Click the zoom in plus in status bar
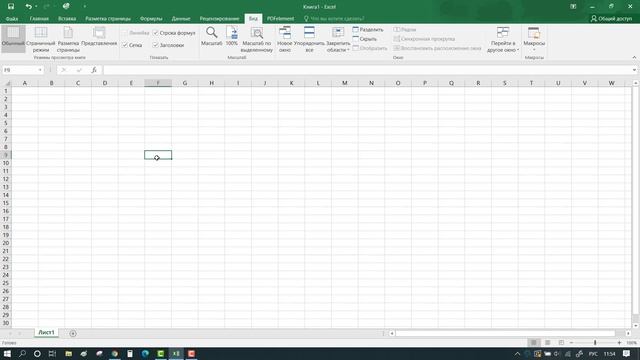This screenshot has width=640, height=360. tap(619, 343)
